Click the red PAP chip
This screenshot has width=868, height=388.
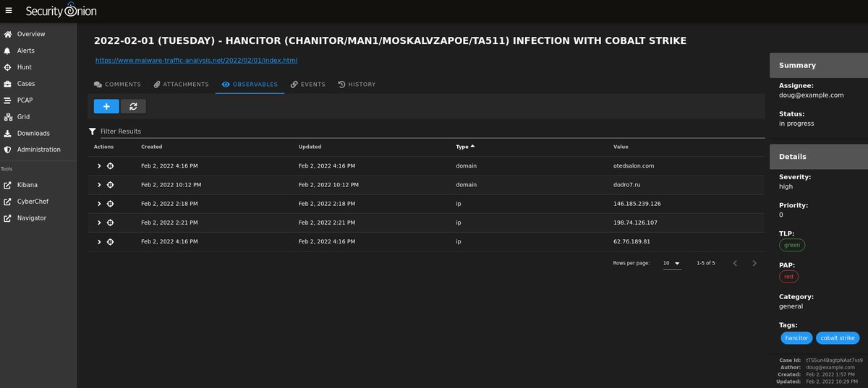click(788, 276)
